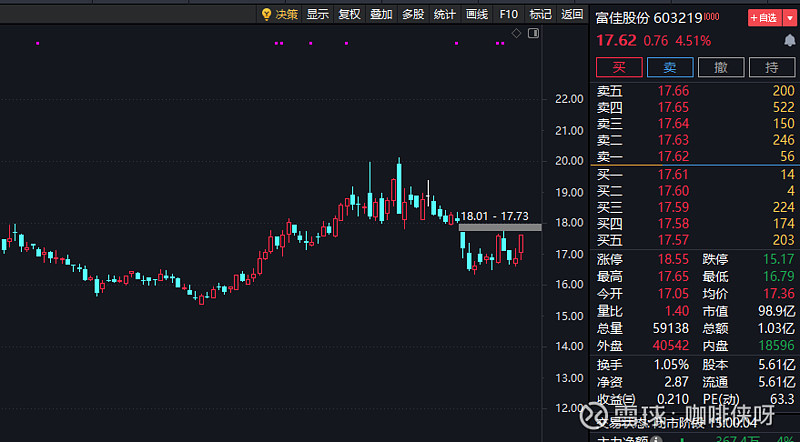Add stock with +自选 button
The height and width of the screenshot is (442, 800).
pos(764,18)
